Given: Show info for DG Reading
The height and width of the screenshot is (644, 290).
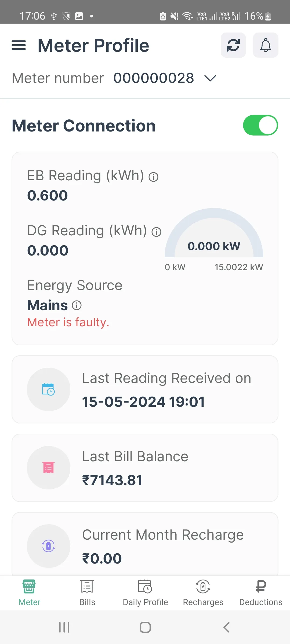Looking at the screenshot, I should 156,232.
